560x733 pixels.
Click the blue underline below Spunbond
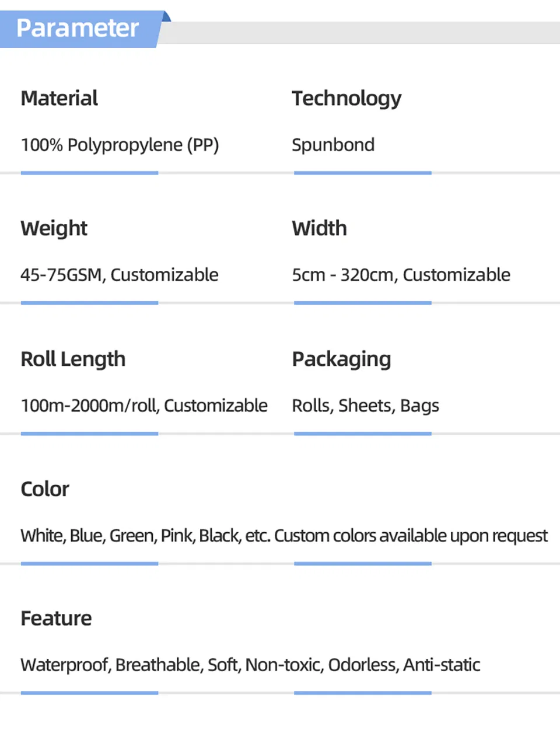(362, 173)
